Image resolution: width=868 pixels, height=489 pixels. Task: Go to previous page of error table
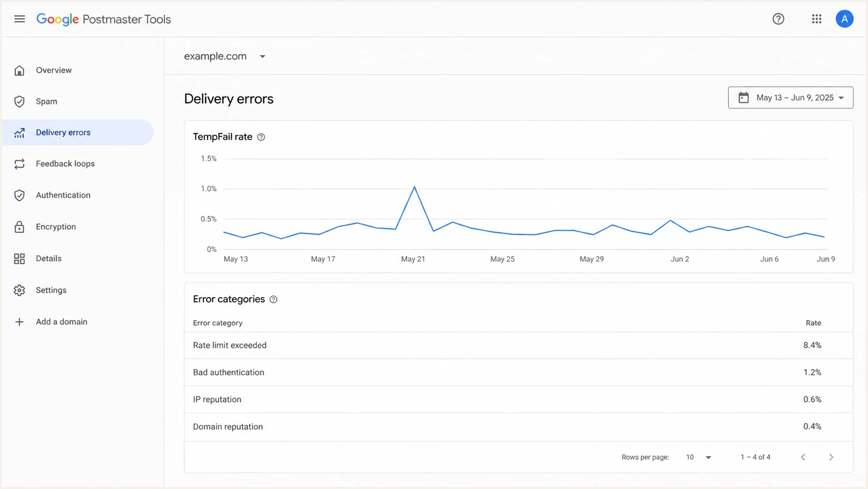click(803, 457)
